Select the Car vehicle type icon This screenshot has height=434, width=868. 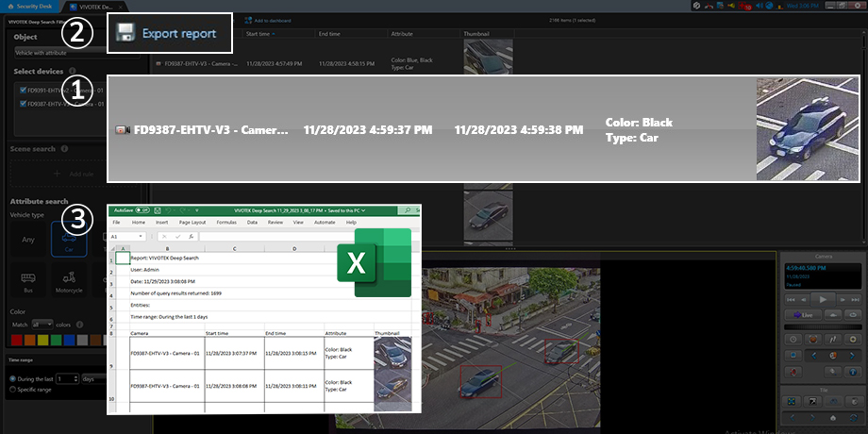[x=69, y=239]
